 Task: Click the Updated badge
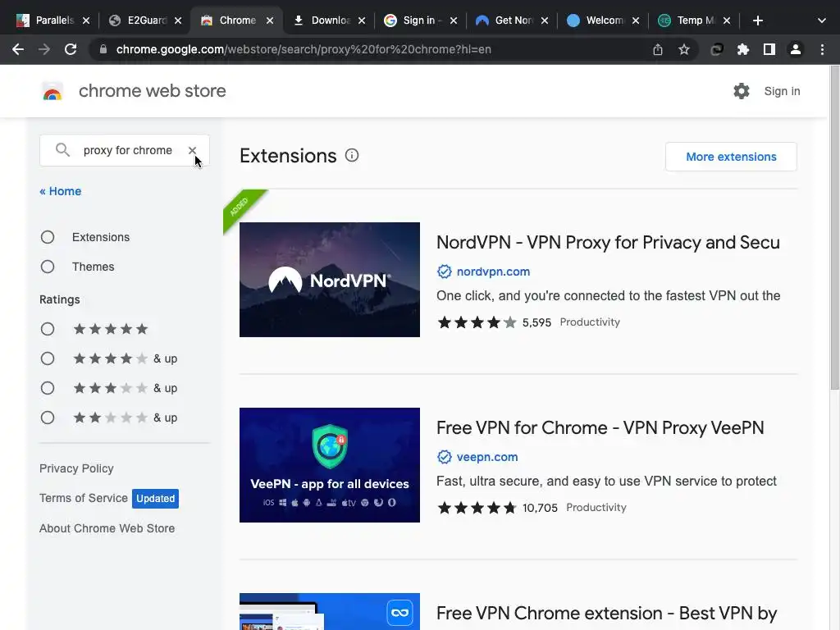(155, 498)
